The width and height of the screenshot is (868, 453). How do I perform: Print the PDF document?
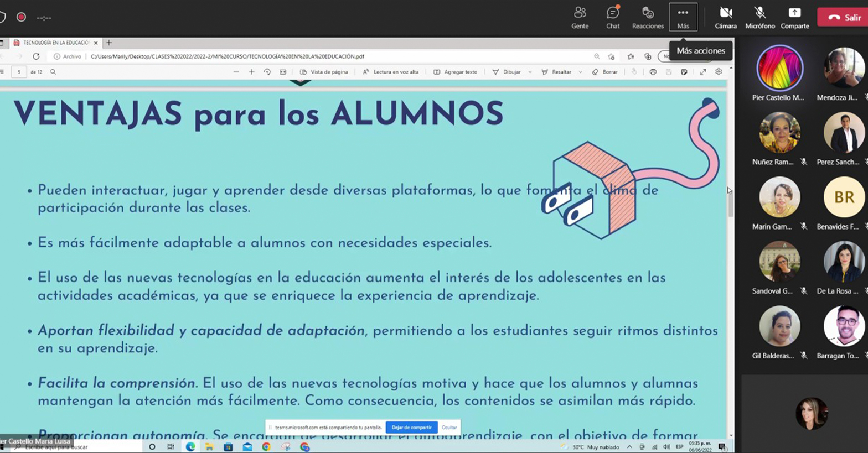coord(653,72)
